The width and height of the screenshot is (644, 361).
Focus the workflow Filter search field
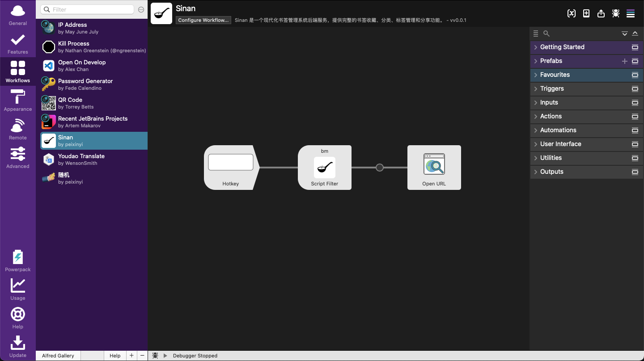87,9
